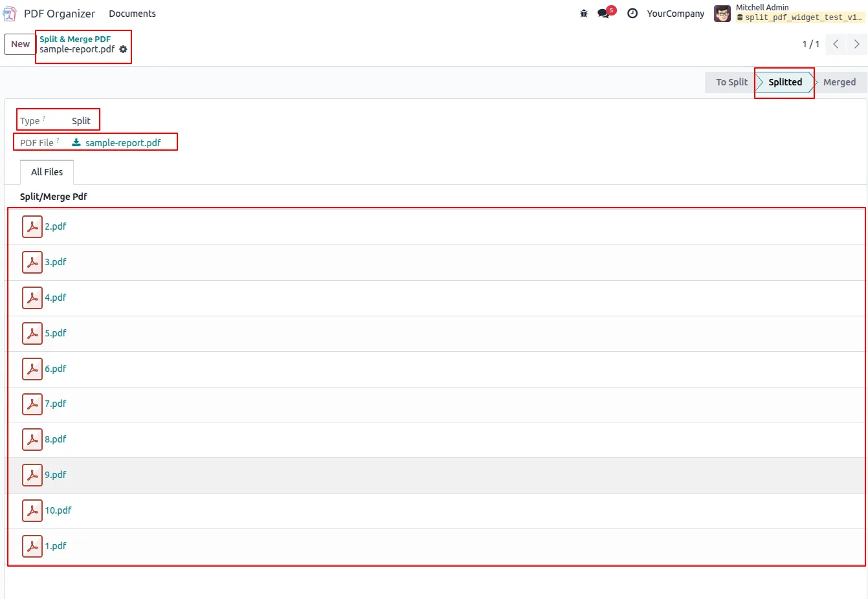Viewport: 868px width, 599px height.
Task: Click the PDF icon for 8.pdf
Action: tap(32, 439)
